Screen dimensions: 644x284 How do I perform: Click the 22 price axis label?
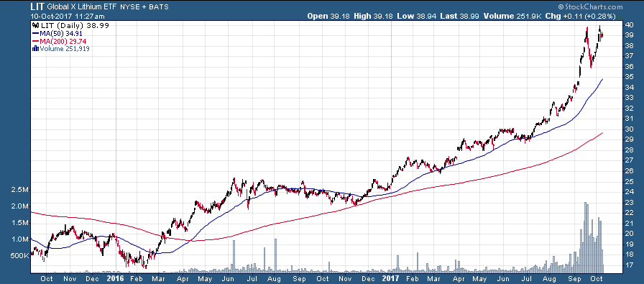[628, 213]
